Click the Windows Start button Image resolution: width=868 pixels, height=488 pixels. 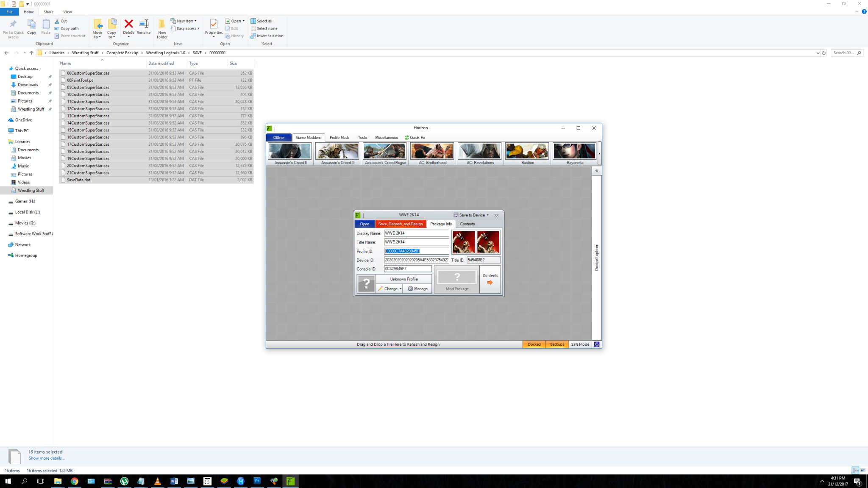[8, 481]
